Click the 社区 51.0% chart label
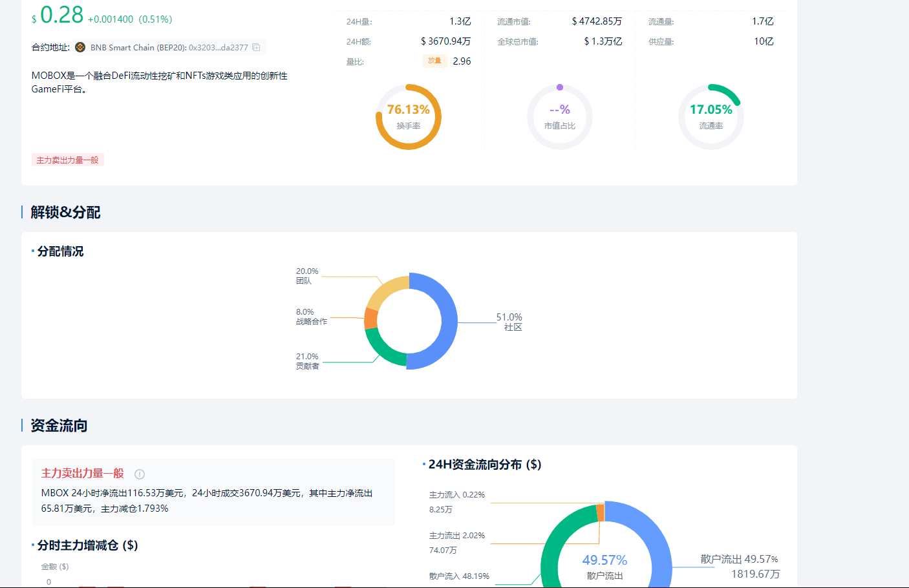This screenshot has height=588, width=909. point(509,322)
